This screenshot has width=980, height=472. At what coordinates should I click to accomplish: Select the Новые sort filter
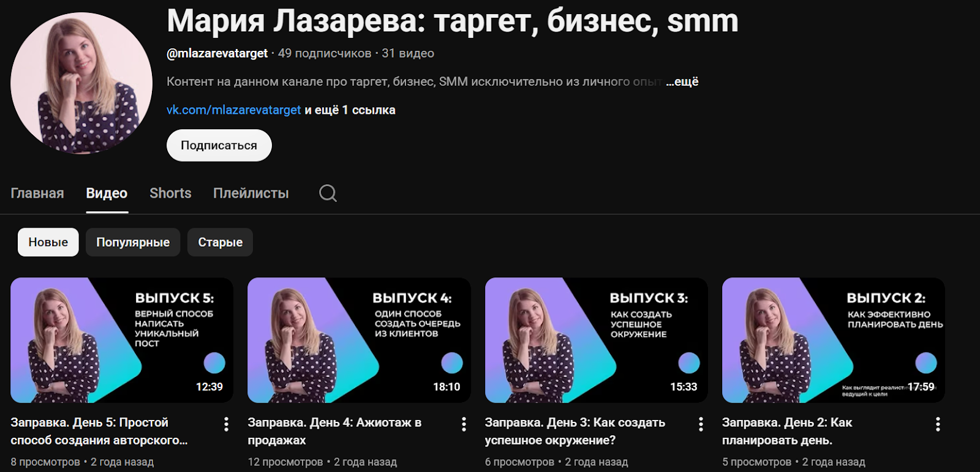[x=48, y=242]
